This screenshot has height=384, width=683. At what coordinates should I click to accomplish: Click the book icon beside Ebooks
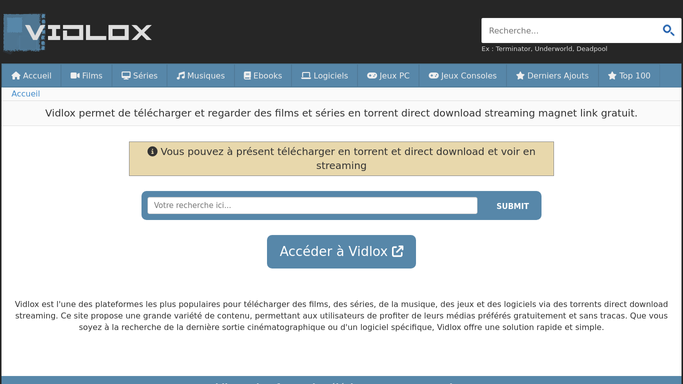tap(247, 76)
